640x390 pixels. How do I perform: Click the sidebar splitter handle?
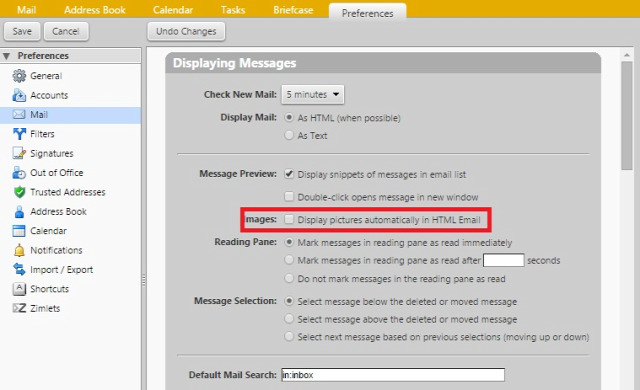[144, 280]
